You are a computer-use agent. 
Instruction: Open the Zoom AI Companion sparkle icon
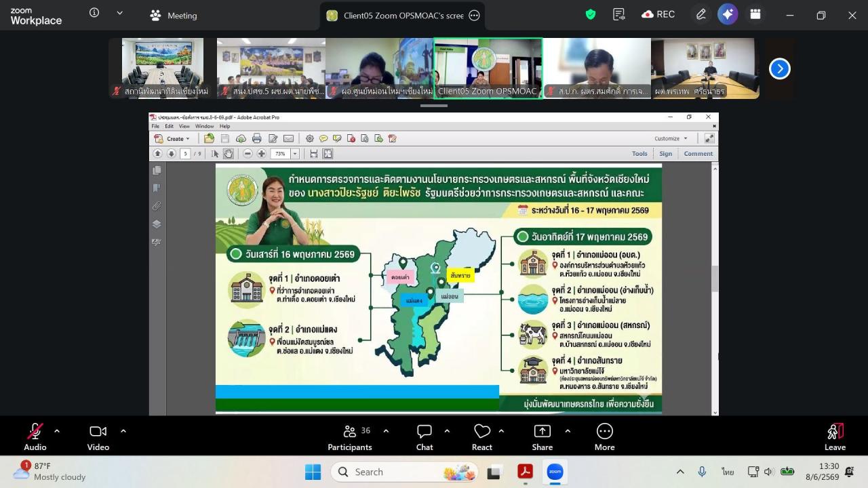pos(728,14)
